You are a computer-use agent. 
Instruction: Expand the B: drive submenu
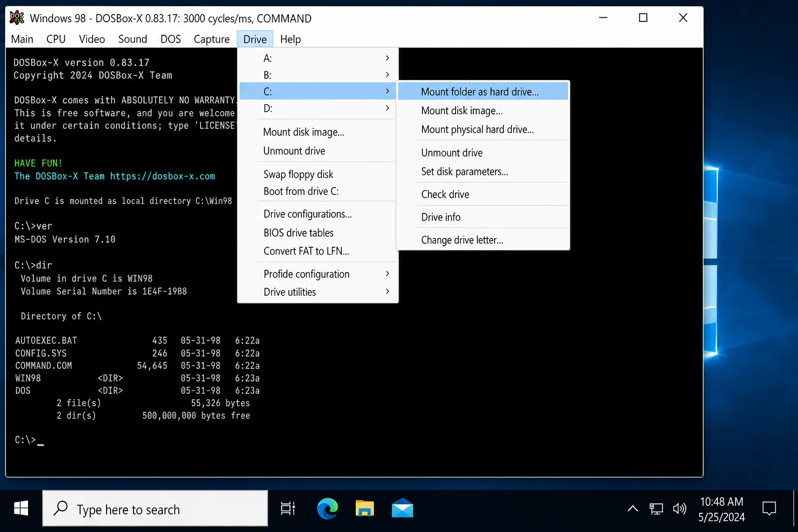318,75
